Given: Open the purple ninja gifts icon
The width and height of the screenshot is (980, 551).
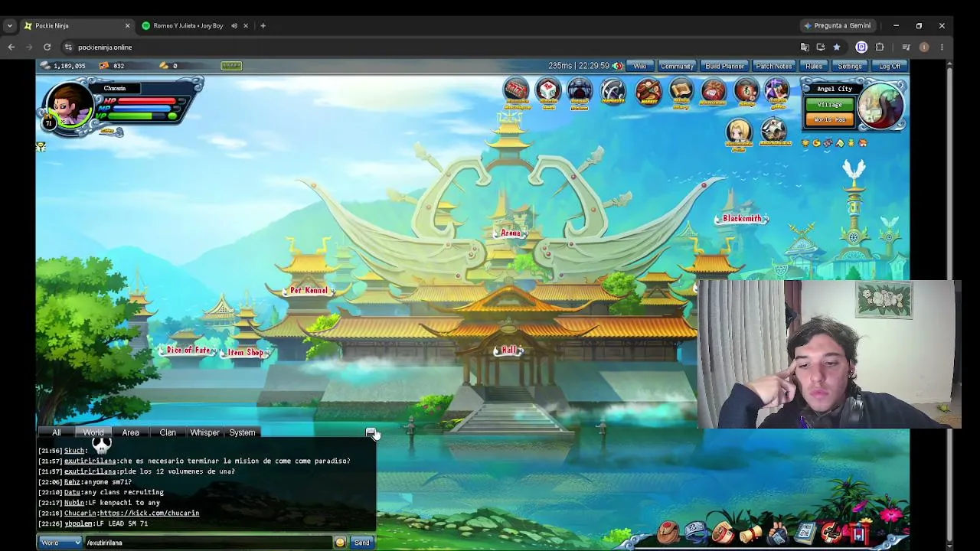Looking at the screenshot, I should coord(777,93).
